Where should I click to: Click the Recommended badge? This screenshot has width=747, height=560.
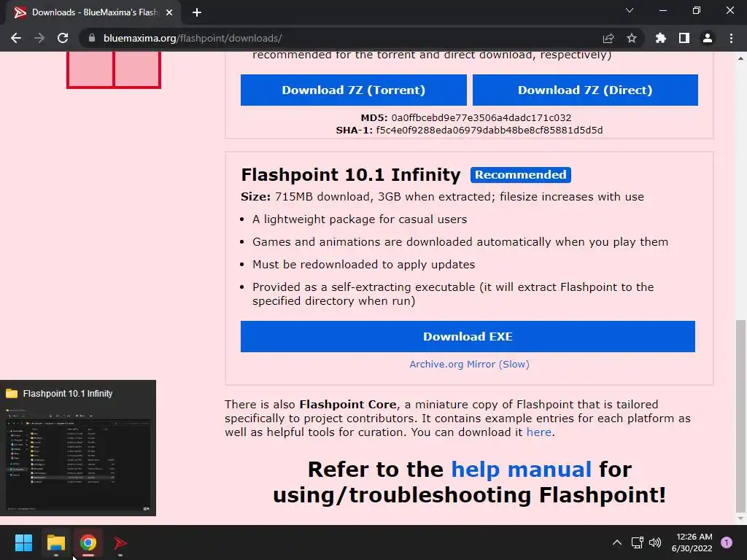[521, 175]
